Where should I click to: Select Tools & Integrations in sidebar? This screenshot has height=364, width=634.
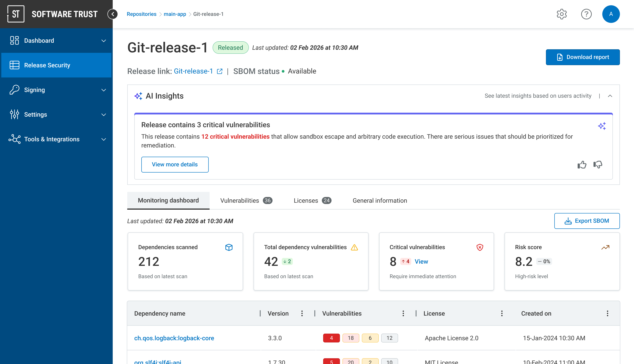pyautogui.click(x=56, y=139)
